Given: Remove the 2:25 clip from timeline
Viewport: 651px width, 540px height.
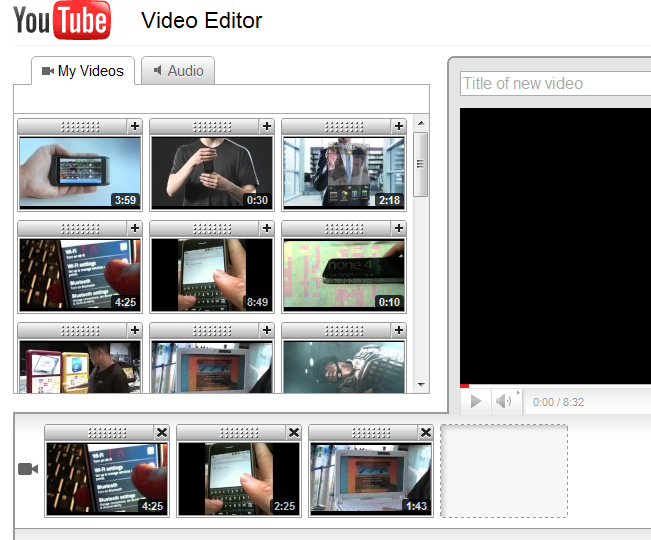Looking at the screenshot, I should (294, 432).
